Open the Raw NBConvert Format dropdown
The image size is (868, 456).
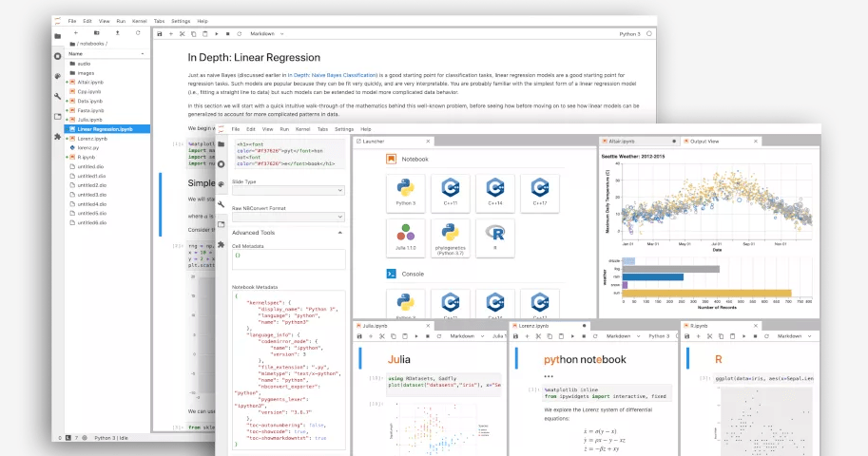288,217
